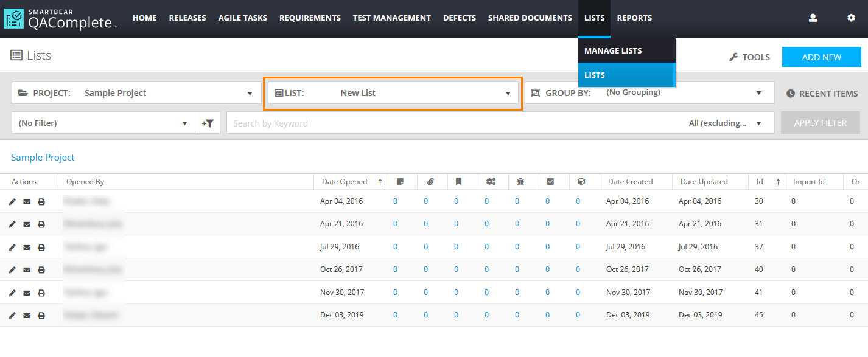Click print icon for Jul 29, 2016 row
Viewport: 868px width, 357px height.
tap(41, 248)
